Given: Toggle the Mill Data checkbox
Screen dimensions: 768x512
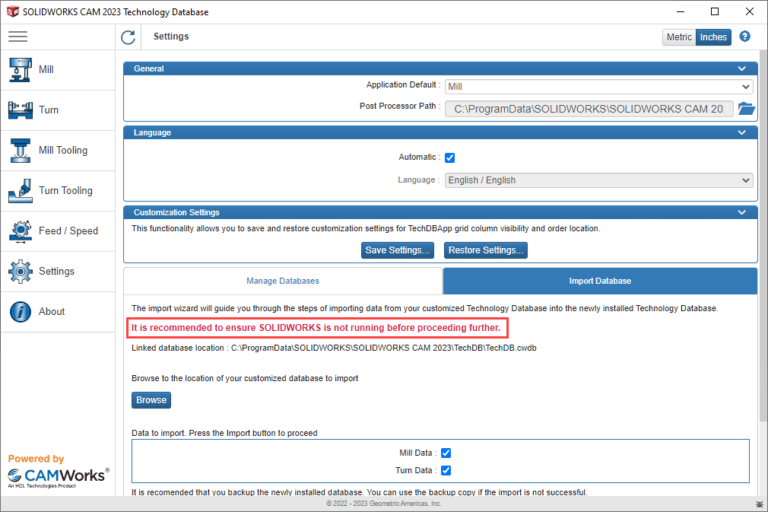Looking at the screenshot, I should point(447,453).
